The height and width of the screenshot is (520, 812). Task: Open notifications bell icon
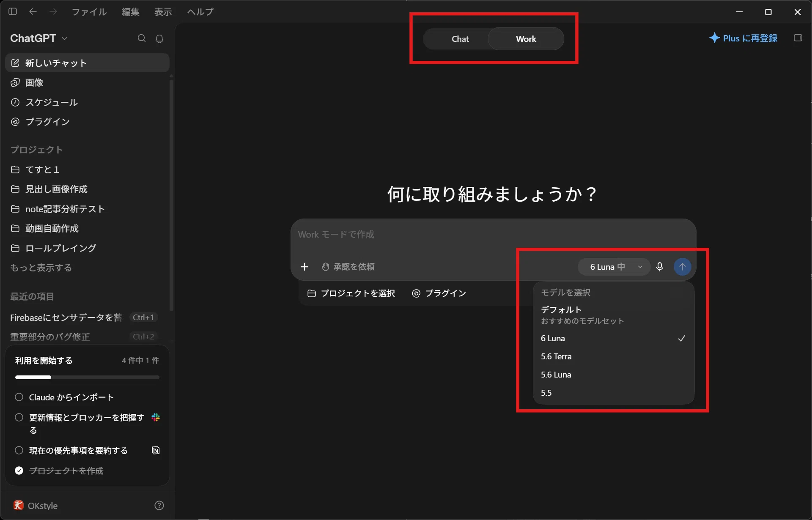pos(159,38)
